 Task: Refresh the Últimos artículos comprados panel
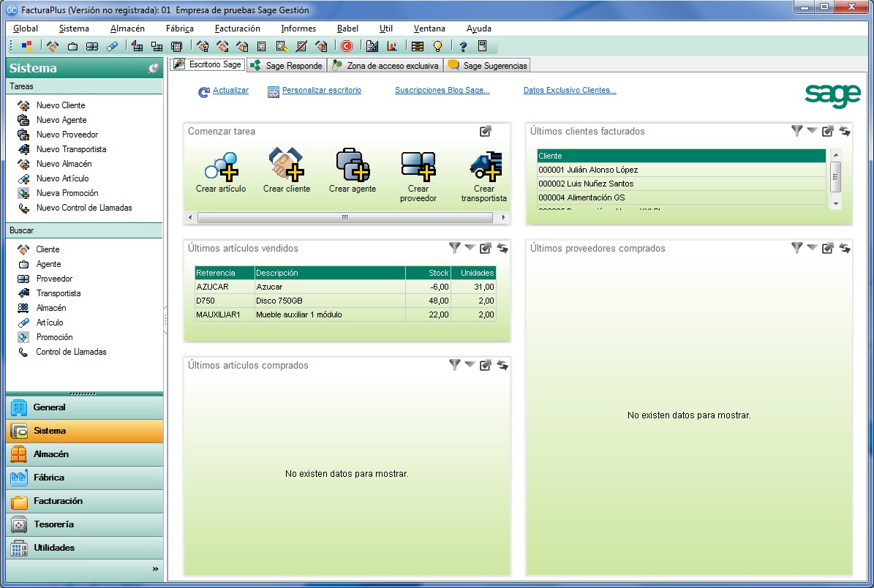(502, 365)
